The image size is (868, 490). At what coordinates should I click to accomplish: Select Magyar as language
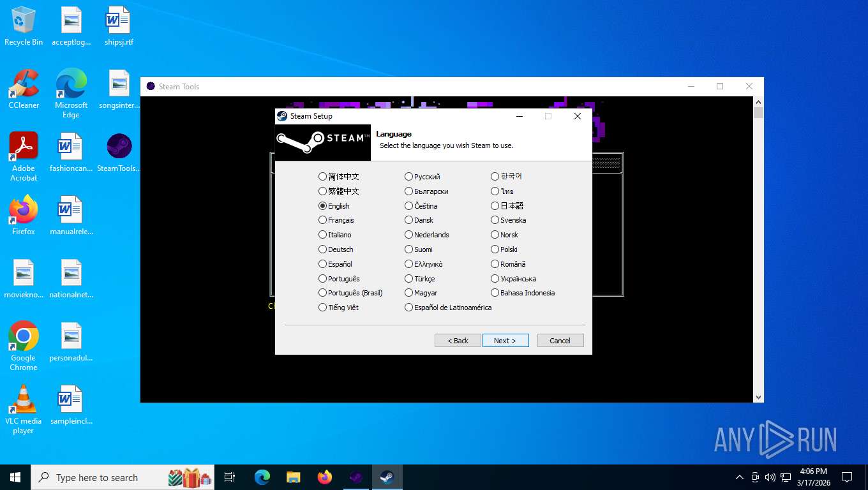pyautogui.click(x=421, y=293)
